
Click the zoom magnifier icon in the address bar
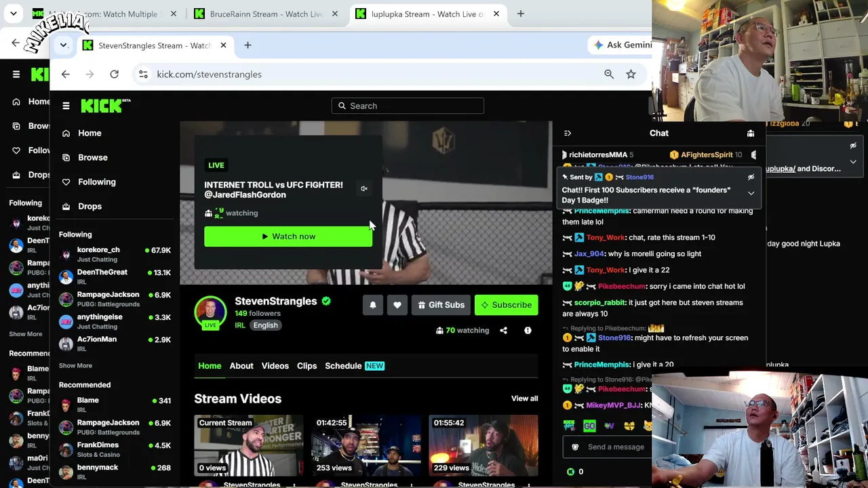click(x=609, y=75)
